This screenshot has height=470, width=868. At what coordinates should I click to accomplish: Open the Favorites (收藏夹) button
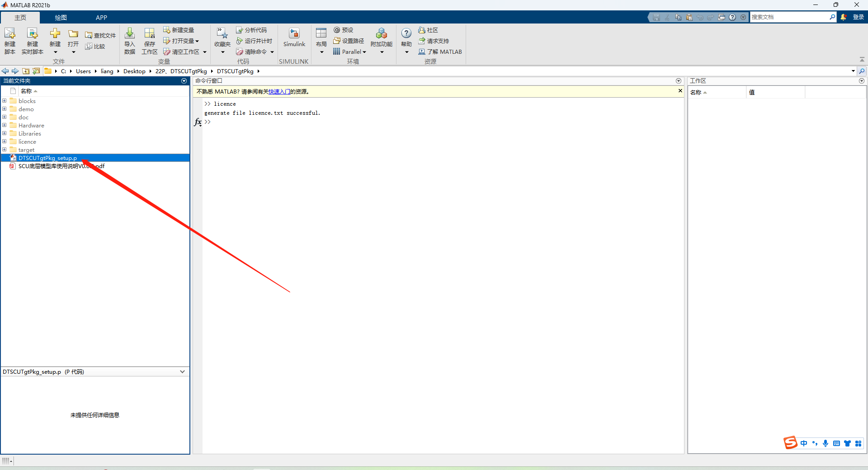pyautogui.click(x=222, y=41)
